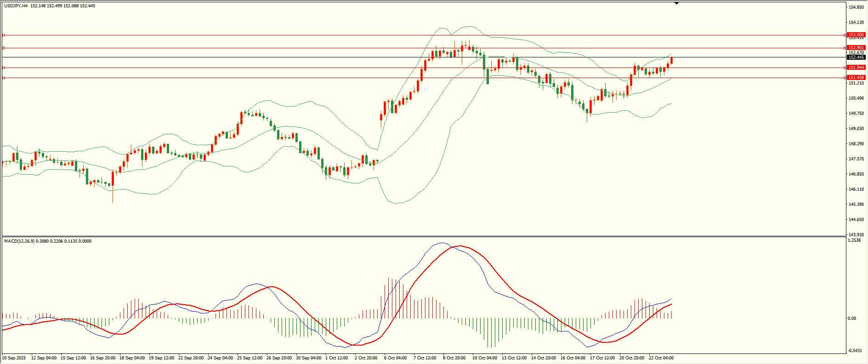The width and height of the screenshot is (868, 364).
Task: Click the 151.458 red price label
Action: pos(856,78)
